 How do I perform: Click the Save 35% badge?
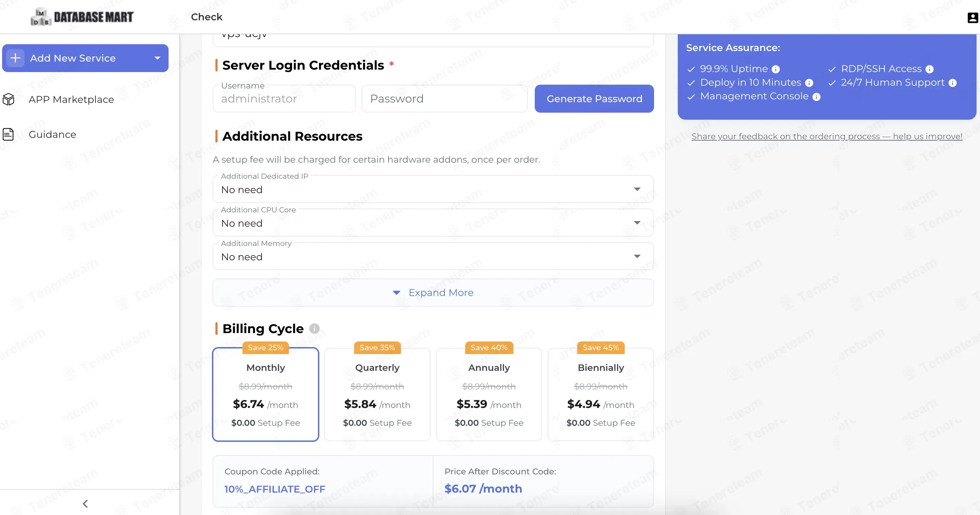[377, 347]
